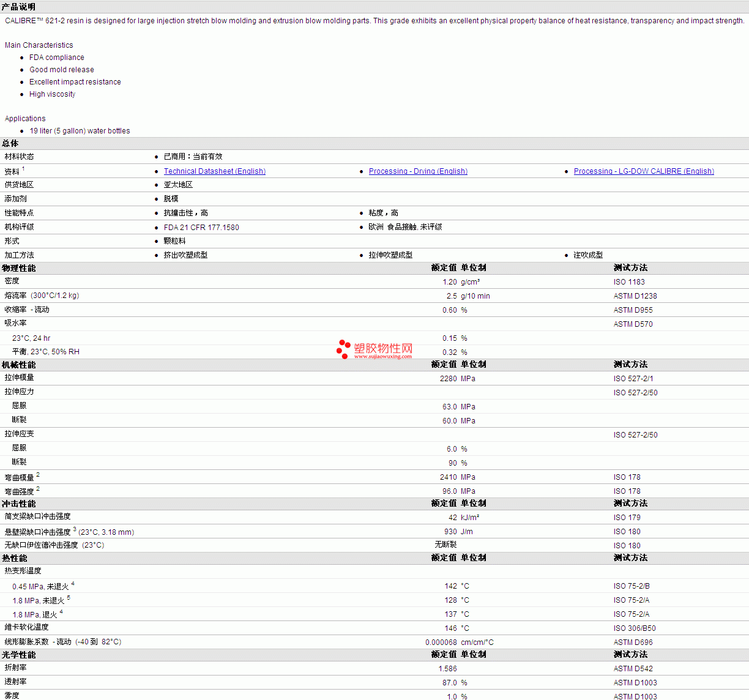Click the 'ISO 75-2/B' test method
This screenshot has width=749, height=700.
click(x=632, y=586)
